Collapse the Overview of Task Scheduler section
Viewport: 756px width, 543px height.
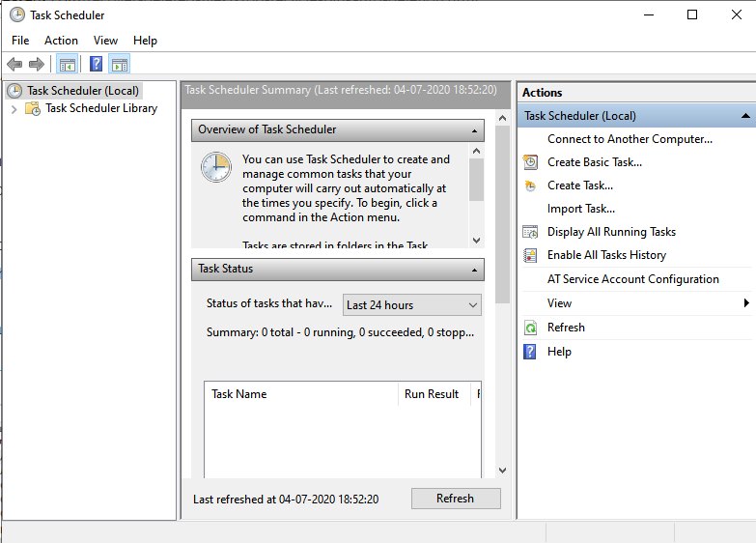click(x=475, y=130)
